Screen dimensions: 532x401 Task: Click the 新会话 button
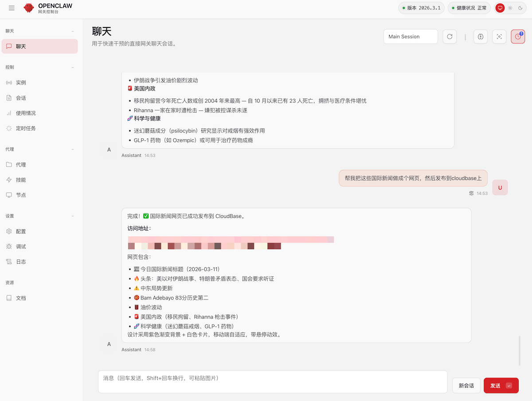466,385
